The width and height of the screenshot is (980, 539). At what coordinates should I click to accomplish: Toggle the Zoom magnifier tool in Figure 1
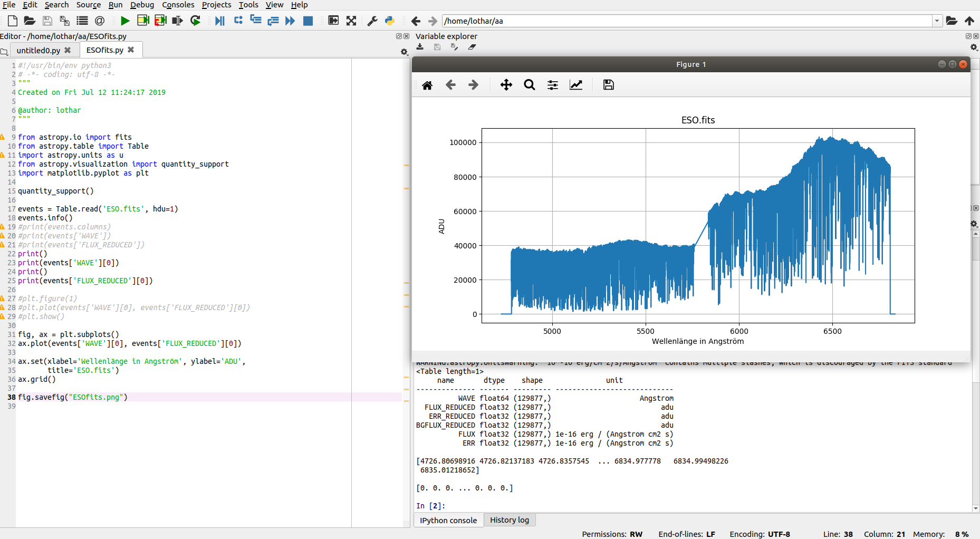[529, 85]
